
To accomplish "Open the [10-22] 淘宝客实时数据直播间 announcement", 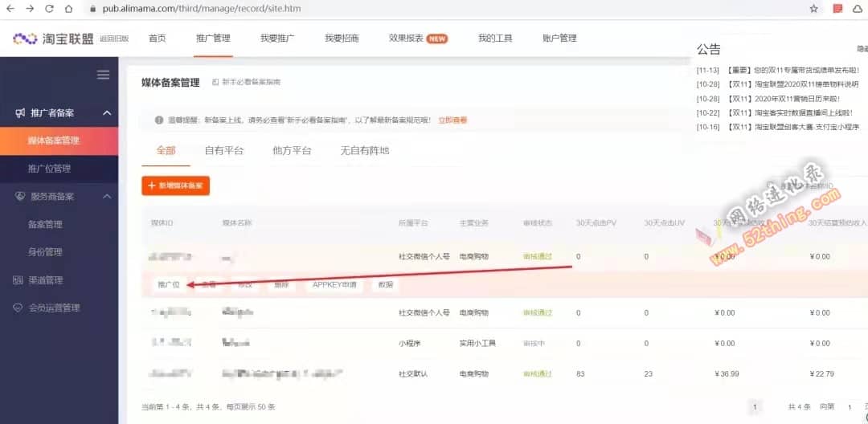I will tap(775, 113).
